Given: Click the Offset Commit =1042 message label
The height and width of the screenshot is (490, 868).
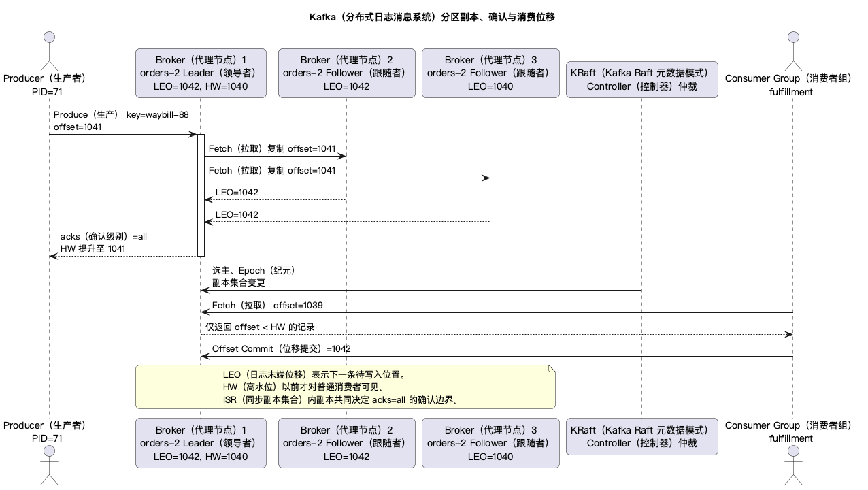Looking at the screenshot, I should click(282, 349).
